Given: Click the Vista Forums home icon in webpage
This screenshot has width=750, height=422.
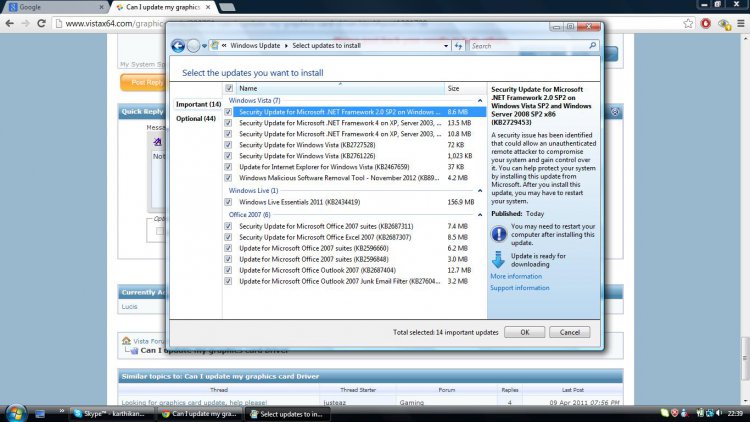Looking at the screenshot, I should 126,341.
